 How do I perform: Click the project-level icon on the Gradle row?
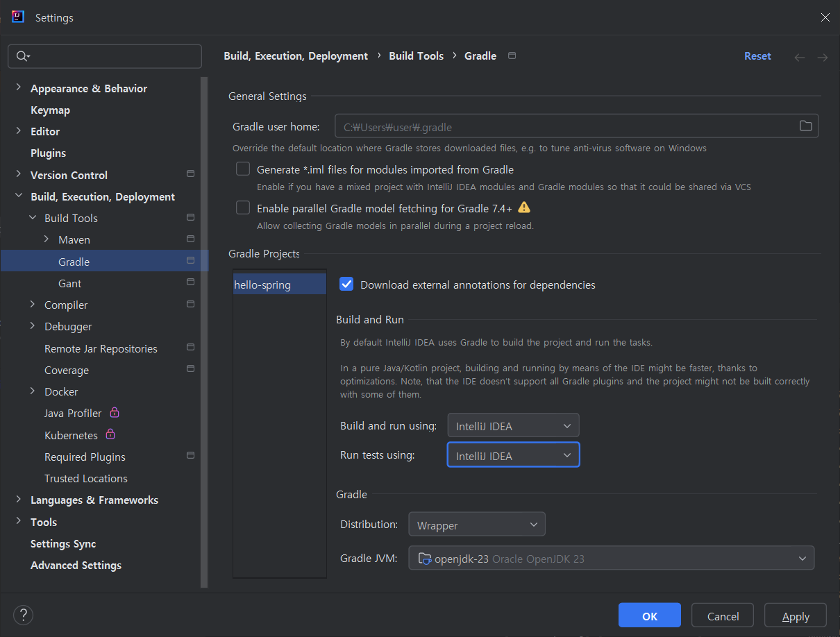coord(190,261)
